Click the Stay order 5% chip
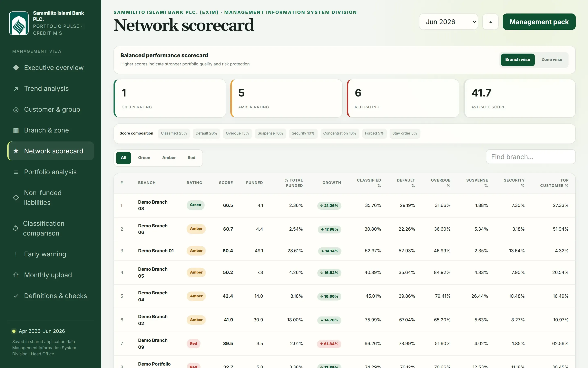 [x=404, y=133]
